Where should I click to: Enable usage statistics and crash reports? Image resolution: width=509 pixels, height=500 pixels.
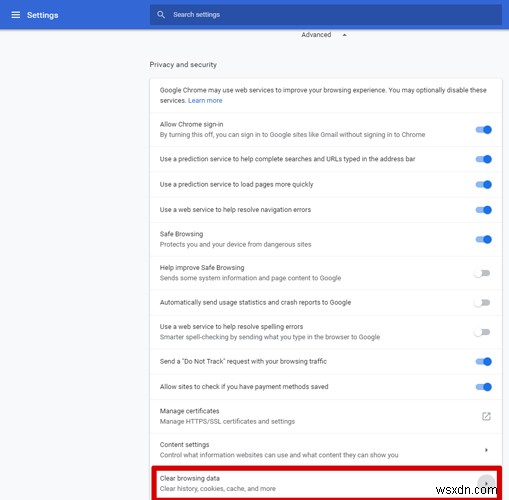482,303
